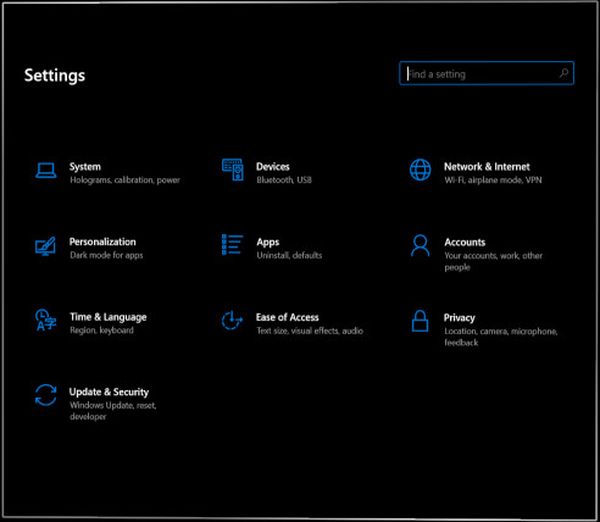Click 'Wi-Fi, airplane mode, VPN' text
The width and height of the screenshot is (600, 522).
pos(493,180)
